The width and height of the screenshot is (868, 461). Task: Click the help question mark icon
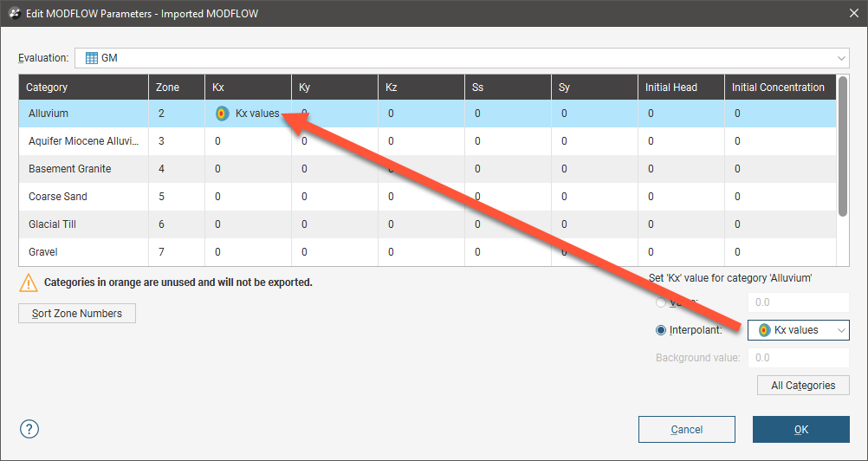click(29, 429)
